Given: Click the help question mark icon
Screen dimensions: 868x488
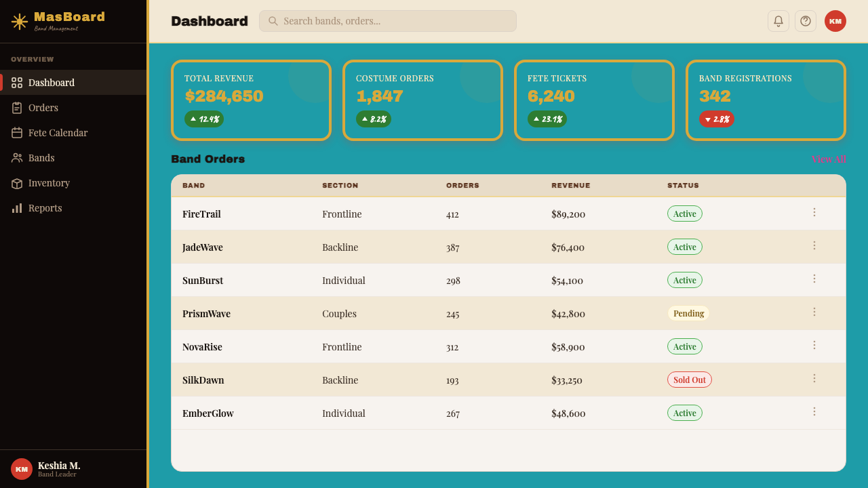Looking at the screenshot, I should (x=806, y=21).
